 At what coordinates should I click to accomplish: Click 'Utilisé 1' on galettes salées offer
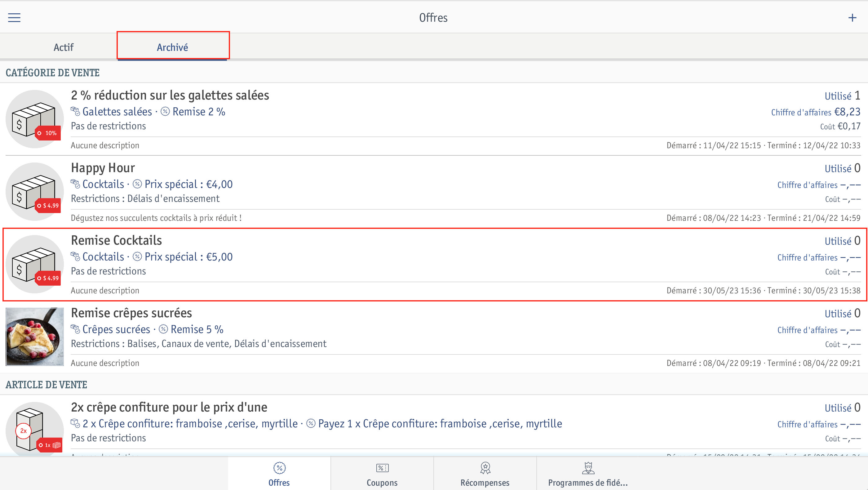[842, 96]
